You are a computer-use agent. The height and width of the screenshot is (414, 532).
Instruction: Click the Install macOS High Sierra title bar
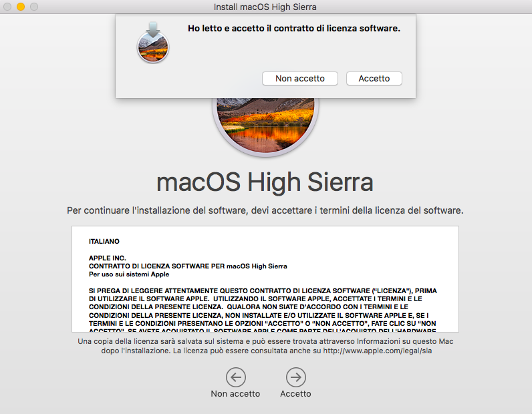point(265,7)
